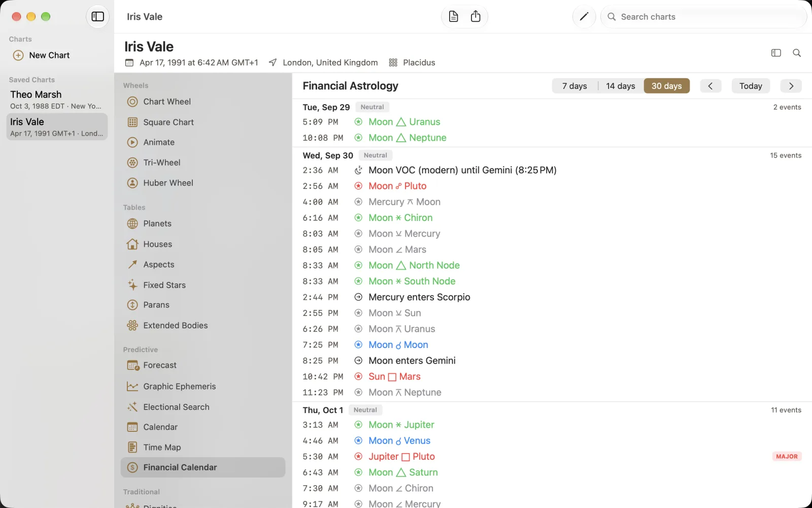Click the pencil edit icon
812x508 pixels.
coord(584,17)
